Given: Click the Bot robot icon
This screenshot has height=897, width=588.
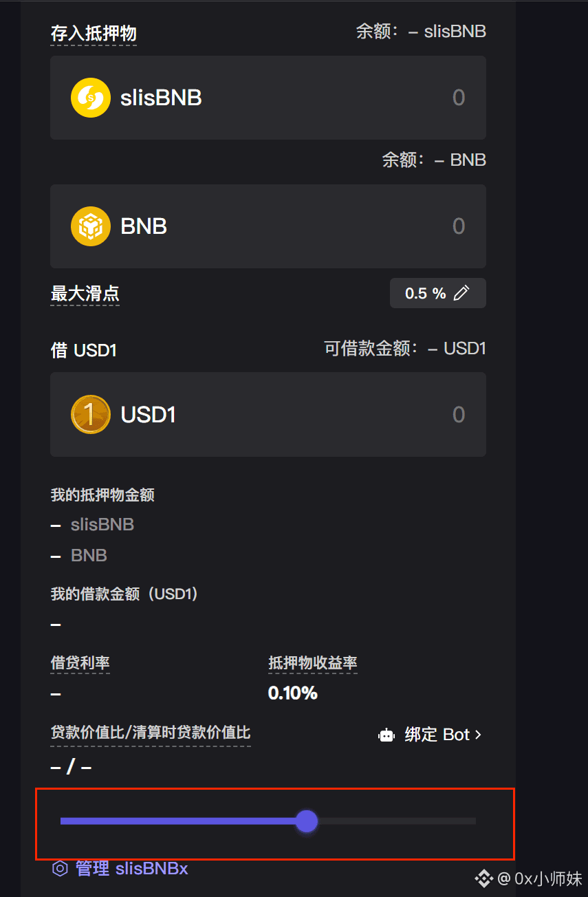Looking at the screenshot, I should point(386,735).
